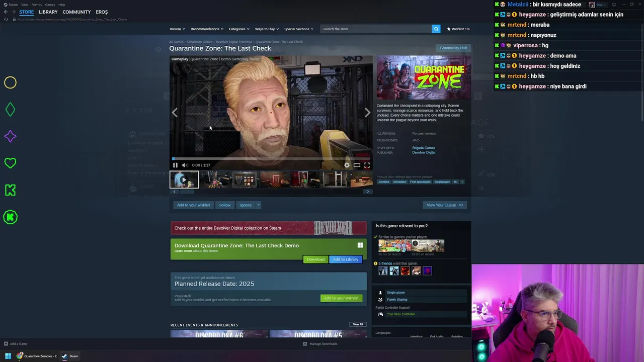The width and height of the screenshot is (644, 362).
Task: Reload the page with refresh icon
Action: coord(6,19)
